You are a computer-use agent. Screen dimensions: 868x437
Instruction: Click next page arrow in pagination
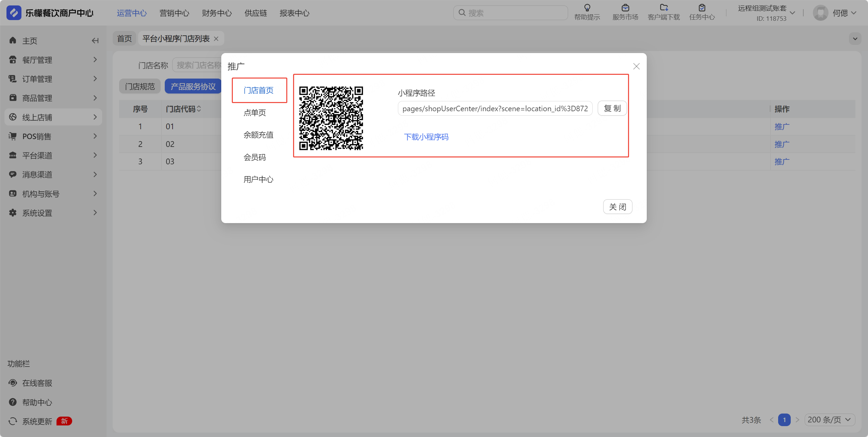pyautogui.click(x=797, y=420)
